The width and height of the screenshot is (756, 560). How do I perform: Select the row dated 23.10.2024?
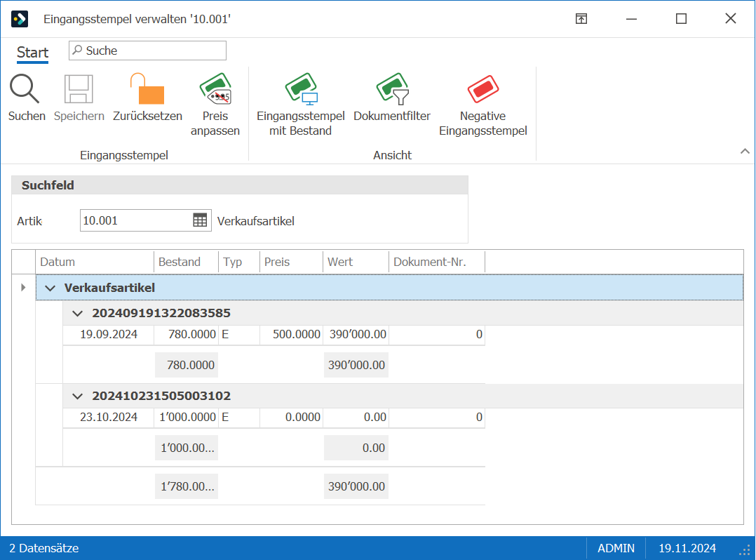point(274,418)
